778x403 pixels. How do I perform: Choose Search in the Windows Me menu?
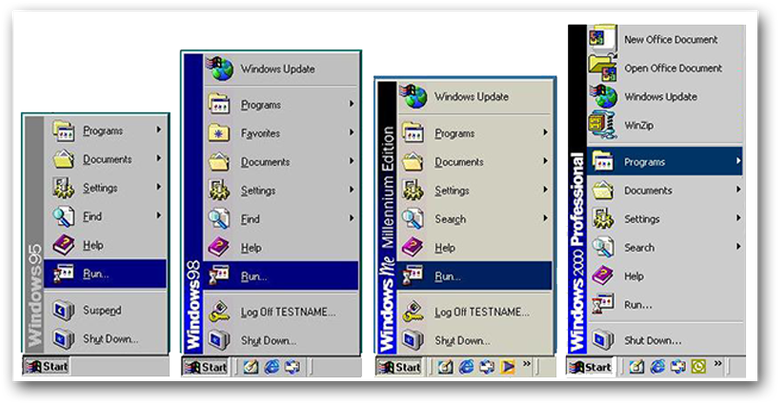[x=451, y=219]
